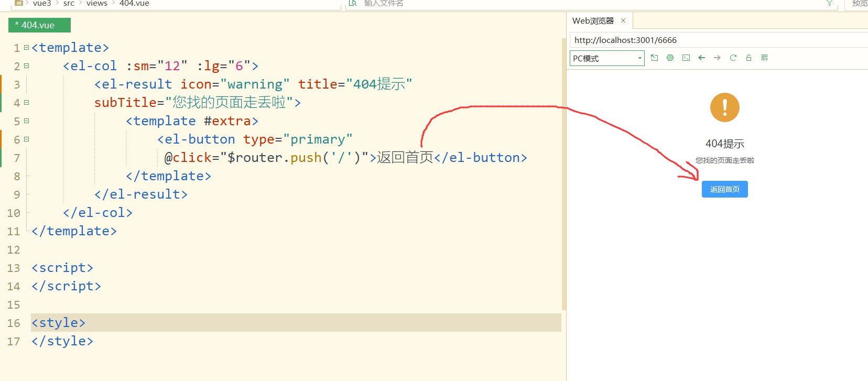Place cursor on the <style> opening tag
This screenshot has width=868, height=381.
(58, 323)
